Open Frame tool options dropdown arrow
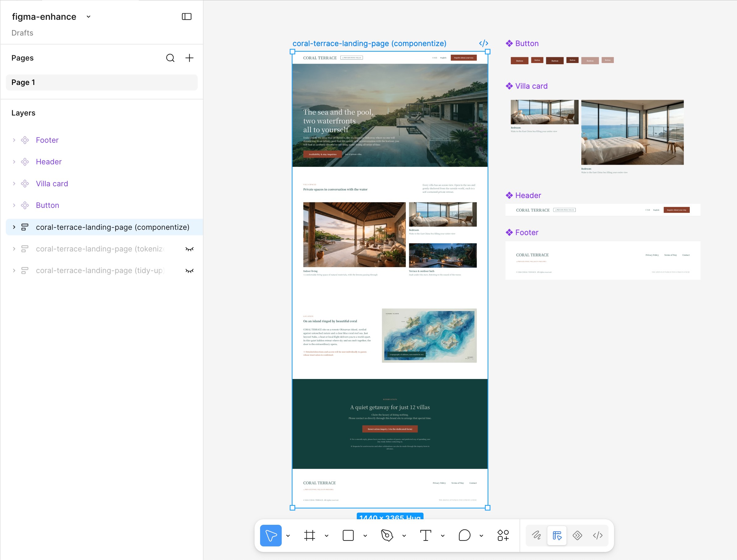Viewport: 737px width, 560px height. coord(327,536)
